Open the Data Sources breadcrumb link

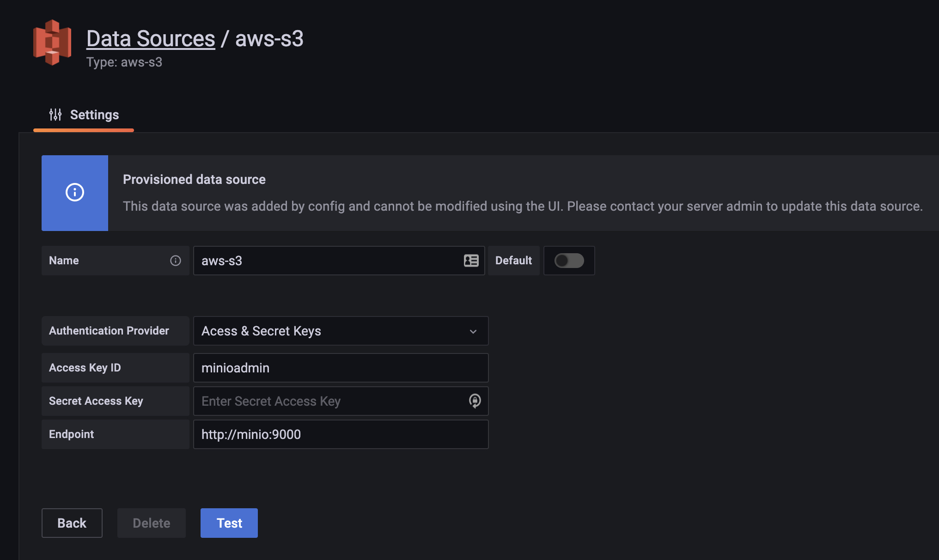coord(151,38)
